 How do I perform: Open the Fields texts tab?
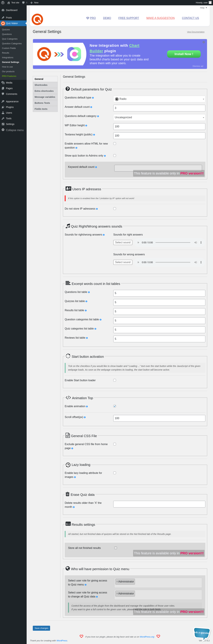[x=45, y=109]
